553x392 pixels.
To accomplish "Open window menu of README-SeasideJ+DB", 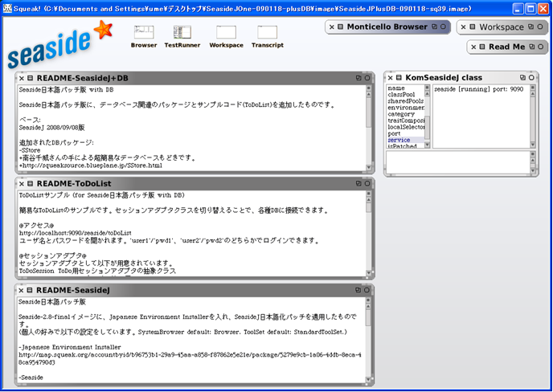I will click(30, 78).
